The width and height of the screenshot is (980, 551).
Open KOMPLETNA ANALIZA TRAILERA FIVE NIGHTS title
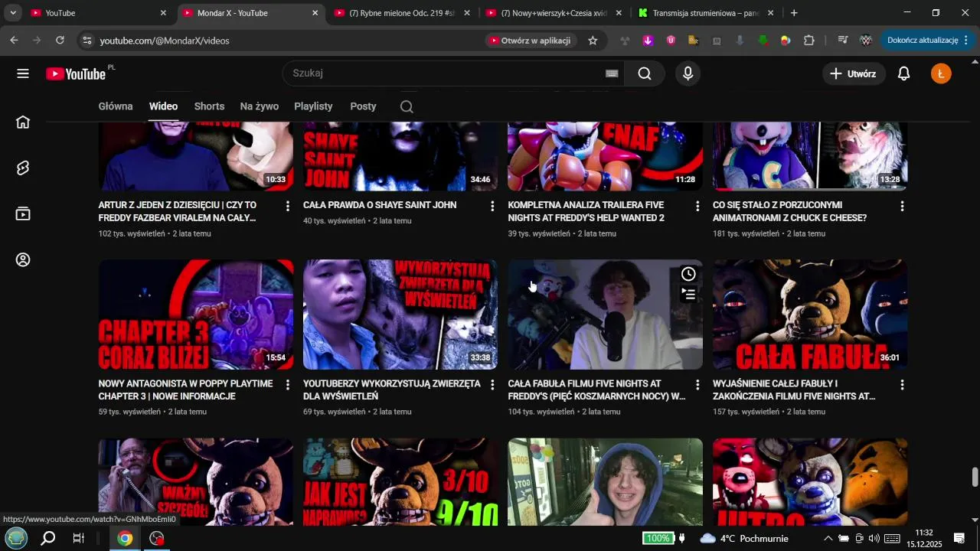click(x=586, y=212)
